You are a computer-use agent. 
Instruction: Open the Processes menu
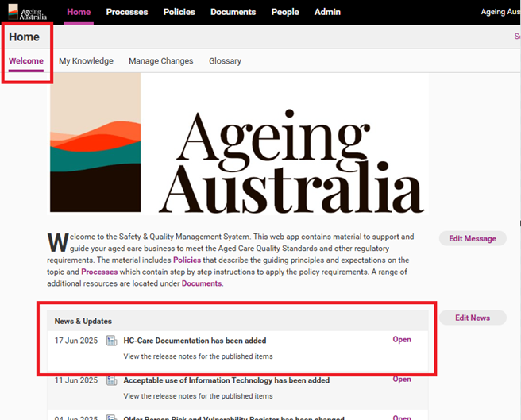click(127, 12)
